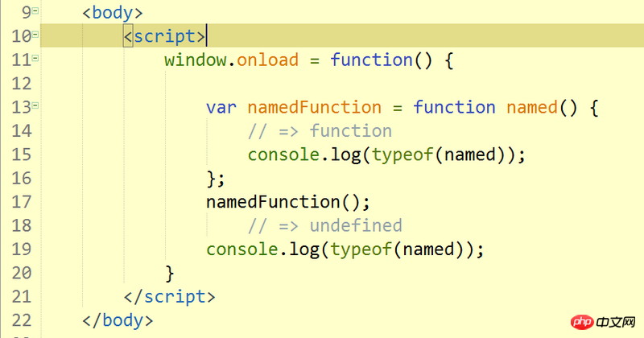Click the closing brace on line 20

[x=170, y=274]
